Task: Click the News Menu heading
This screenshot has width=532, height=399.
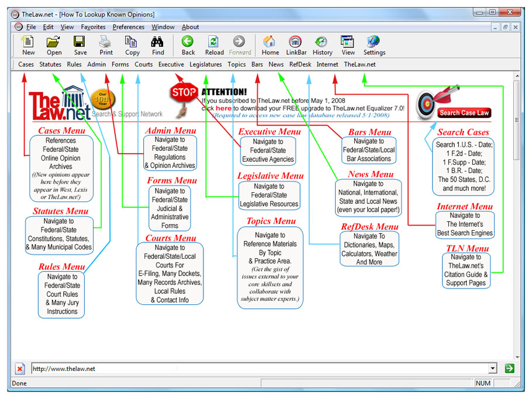Action: pos(371,174)
